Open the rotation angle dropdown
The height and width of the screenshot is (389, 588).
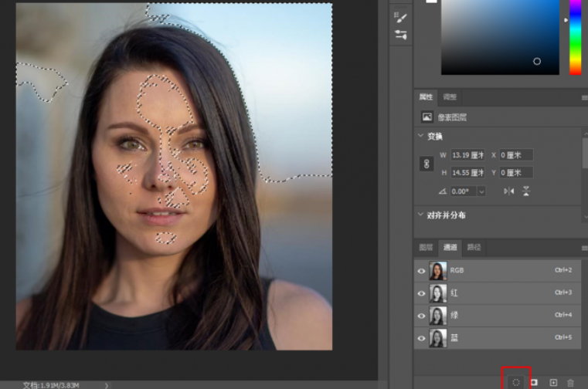[481, 191]
